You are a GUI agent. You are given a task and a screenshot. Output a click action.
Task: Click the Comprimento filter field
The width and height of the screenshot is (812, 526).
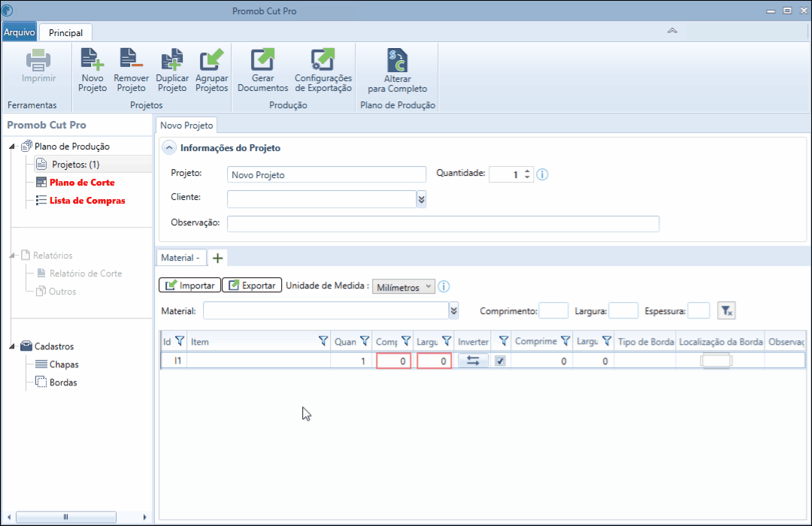(553, 310)
